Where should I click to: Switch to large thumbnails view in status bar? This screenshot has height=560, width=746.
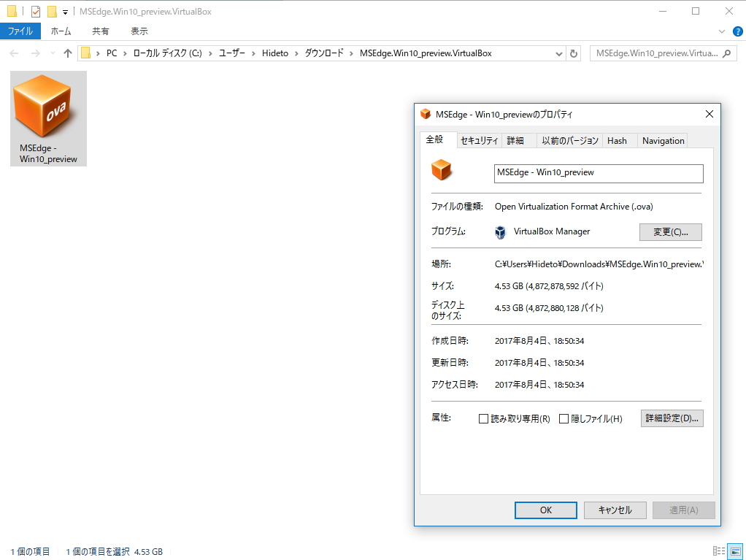tap(734, 551)
